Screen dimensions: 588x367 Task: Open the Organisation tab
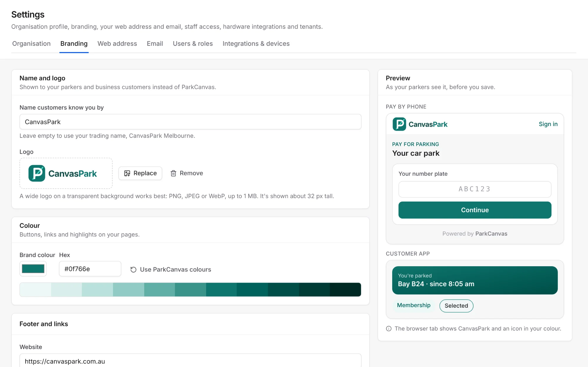pyautogui.click(x=31, y=43)
